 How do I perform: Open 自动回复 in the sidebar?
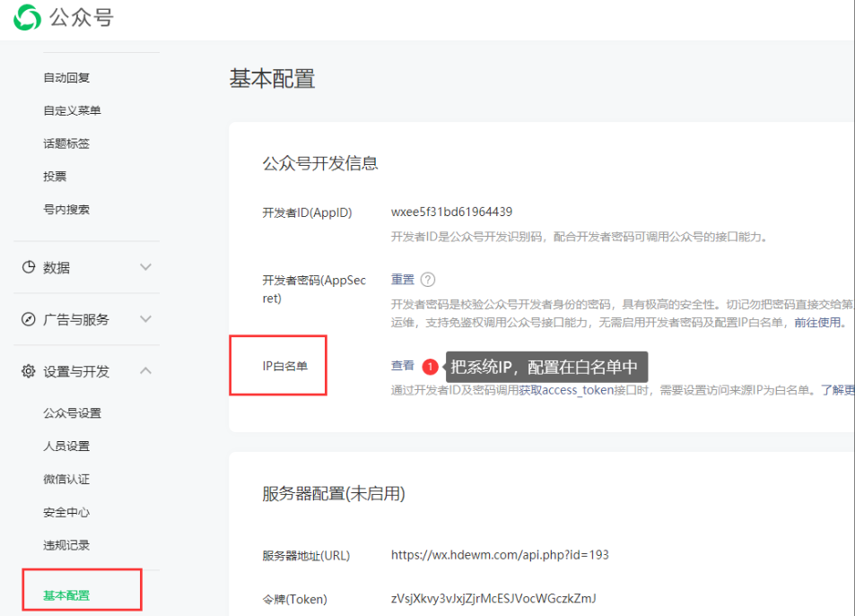coord(66,78)
